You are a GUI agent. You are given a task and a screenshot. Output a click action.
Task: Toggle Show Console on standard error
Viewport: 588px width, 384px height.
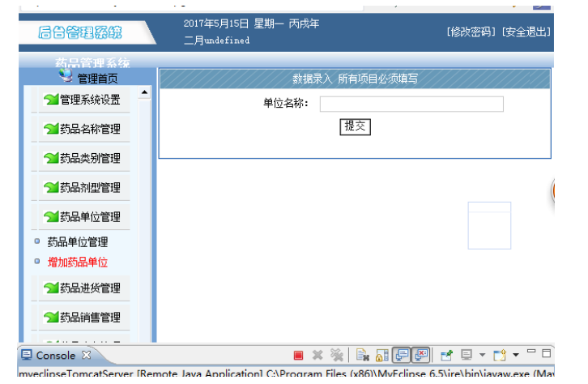click(x=420, y=355)
